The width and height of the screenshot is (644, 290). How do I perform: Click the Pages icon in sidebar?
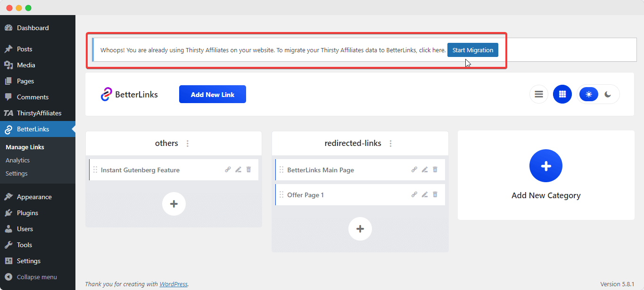(8, 81)
